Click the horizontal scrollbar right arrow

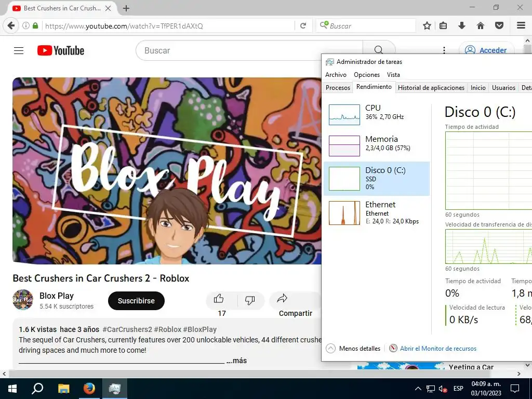coord(519,374)
